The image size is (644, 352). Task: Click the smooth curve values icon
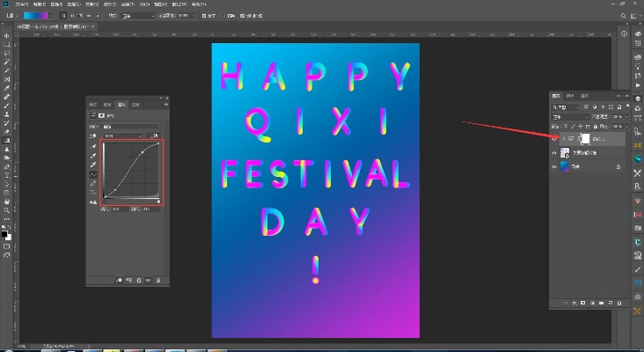(93, 193)
